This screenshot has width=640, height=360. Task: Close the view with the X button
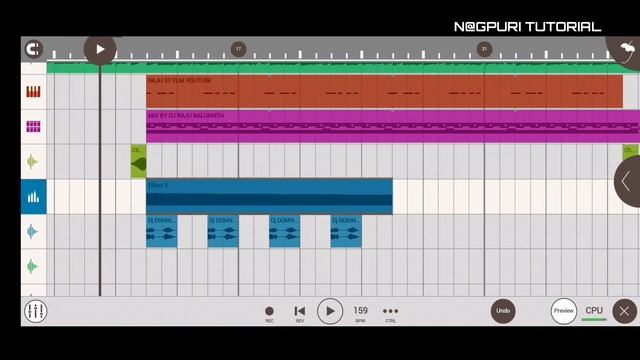click(x=624, y=311)
